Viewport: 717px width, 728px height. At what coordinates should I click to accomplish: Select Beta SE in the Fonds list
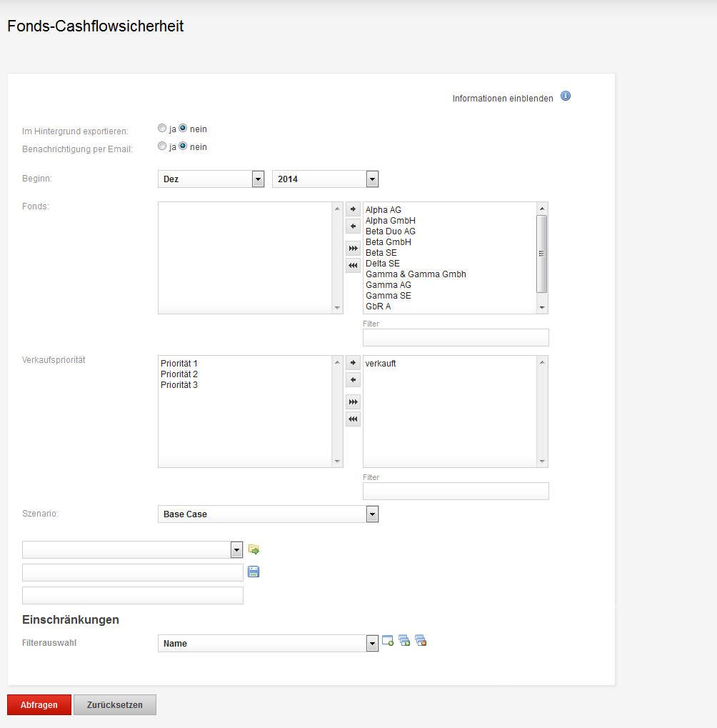pos(381,253)
